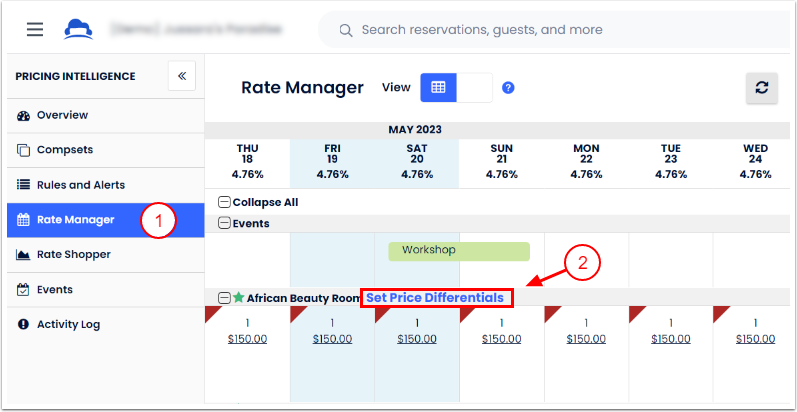This screenshot has width=797, height=412.
Task: Select the TUE 23 column header
Action: click(671, 162)
